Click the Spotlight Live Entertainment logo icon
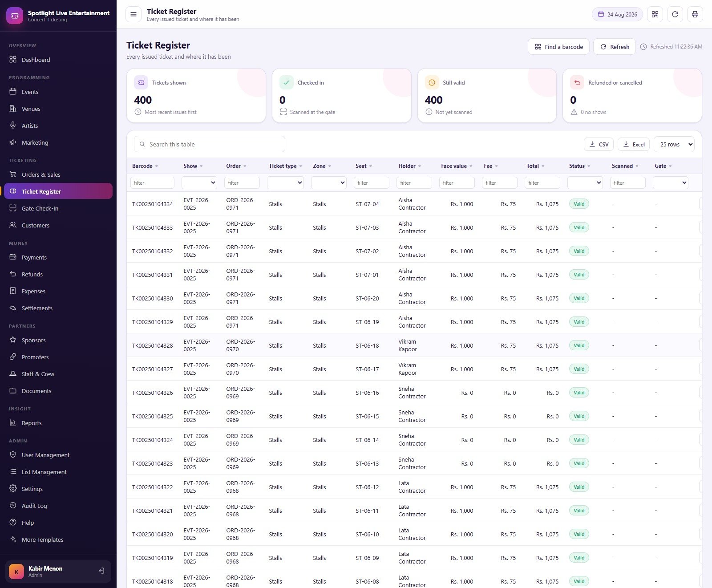The width and height of the screenshot is (712, 588). click(15, 16)
